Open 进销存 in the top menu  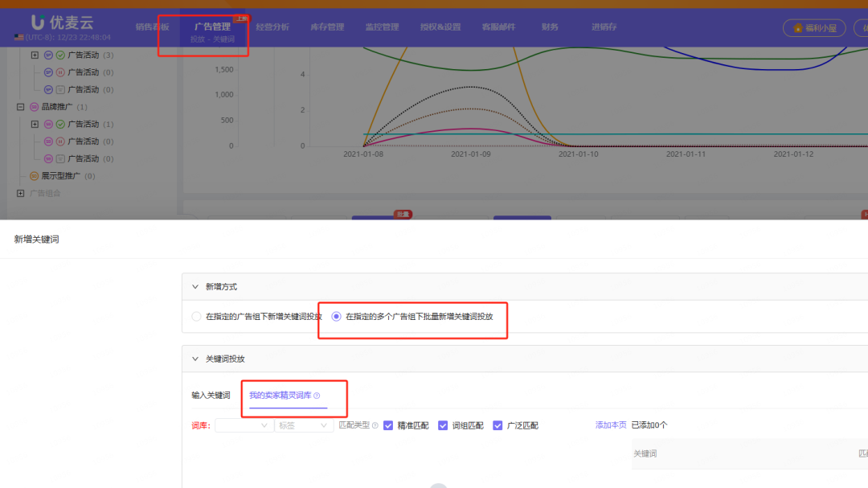604,27
